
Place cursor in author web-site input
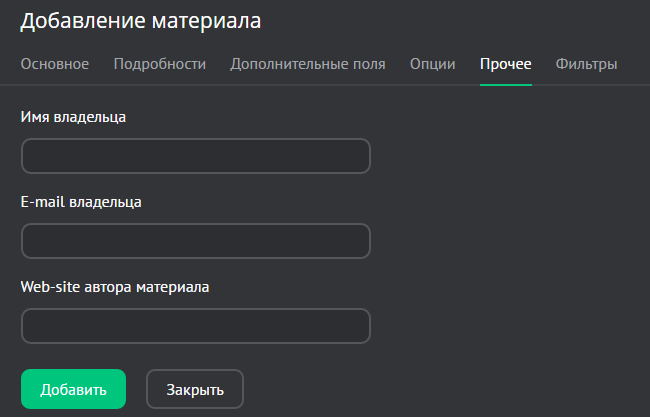pyautogui.click(x=196, y=326)
